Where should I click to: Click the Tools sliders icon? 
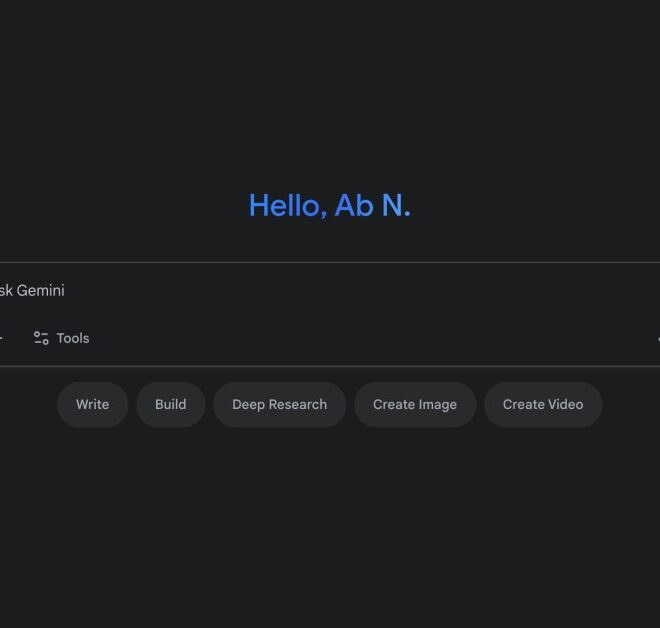click(41, 338)
